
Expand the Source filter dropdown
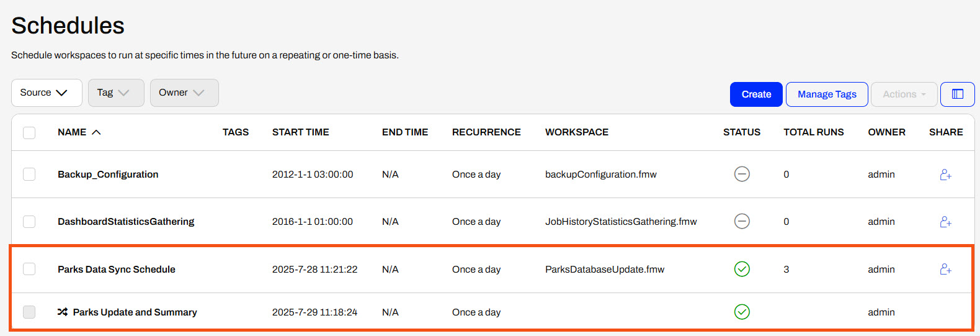[x=47, y=93]
